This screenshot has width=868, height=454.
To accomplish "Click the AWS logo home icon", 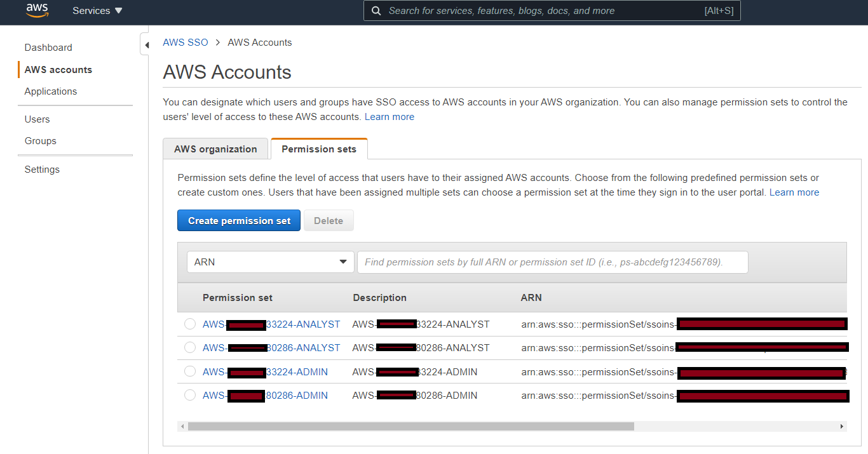I will pos(37,10).
